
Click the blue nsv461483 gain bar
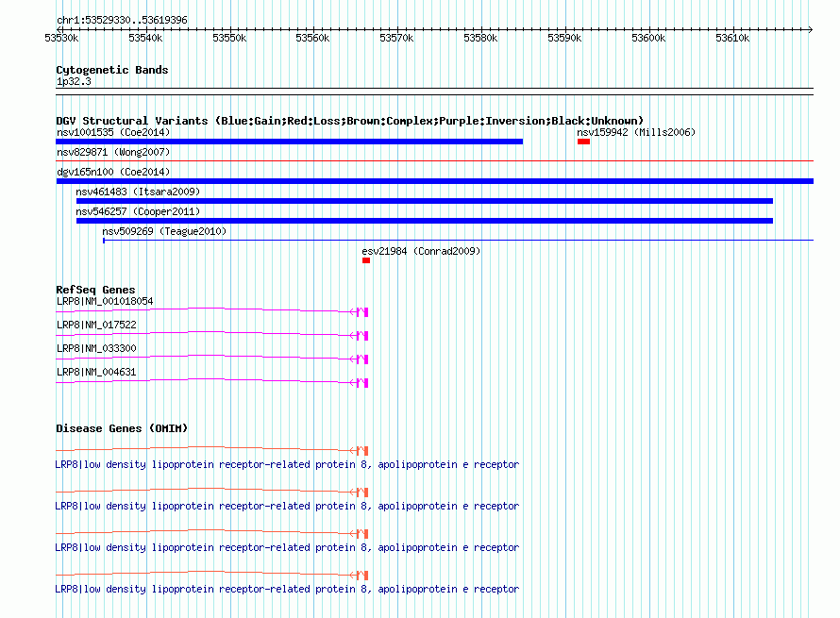click(425, 201)
